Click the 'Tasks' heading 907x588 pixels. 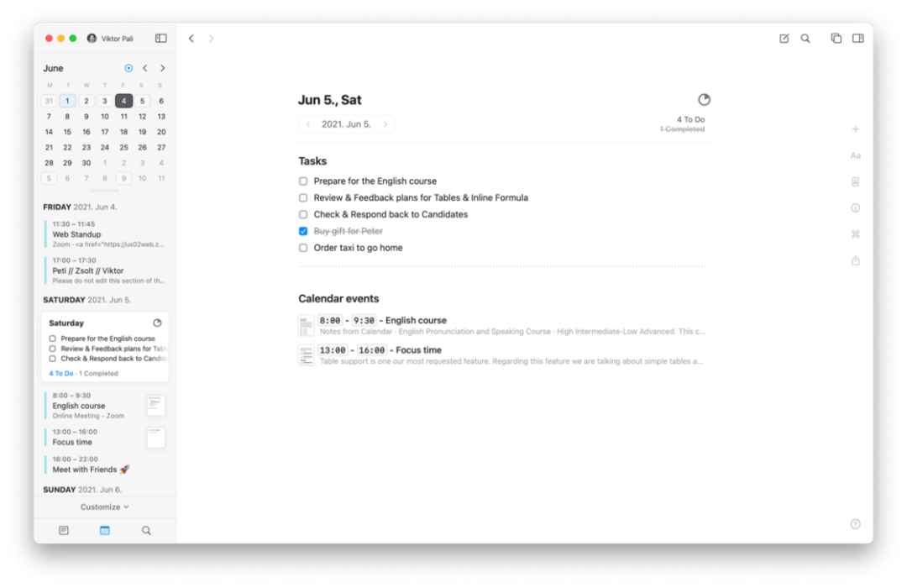(x=312, y=161)
